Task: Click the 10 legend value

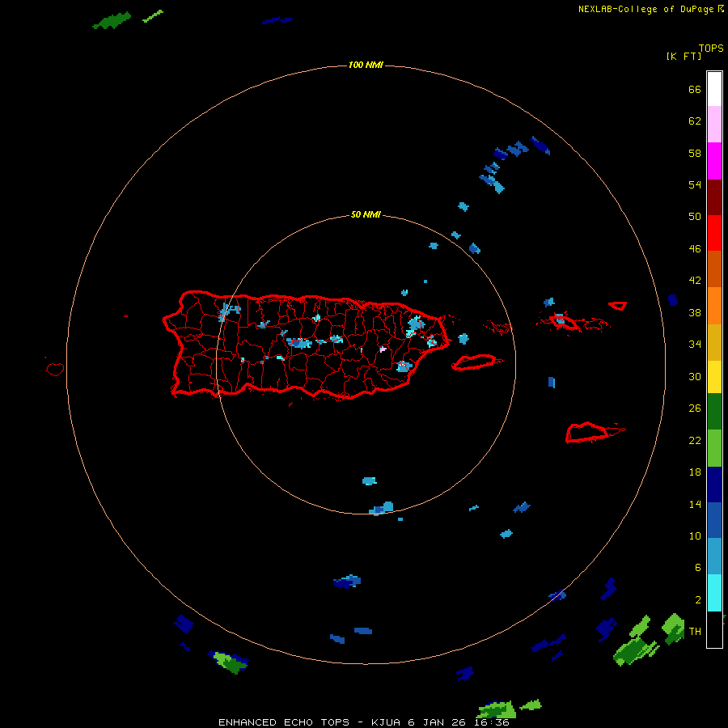Action: coord(695,535)
